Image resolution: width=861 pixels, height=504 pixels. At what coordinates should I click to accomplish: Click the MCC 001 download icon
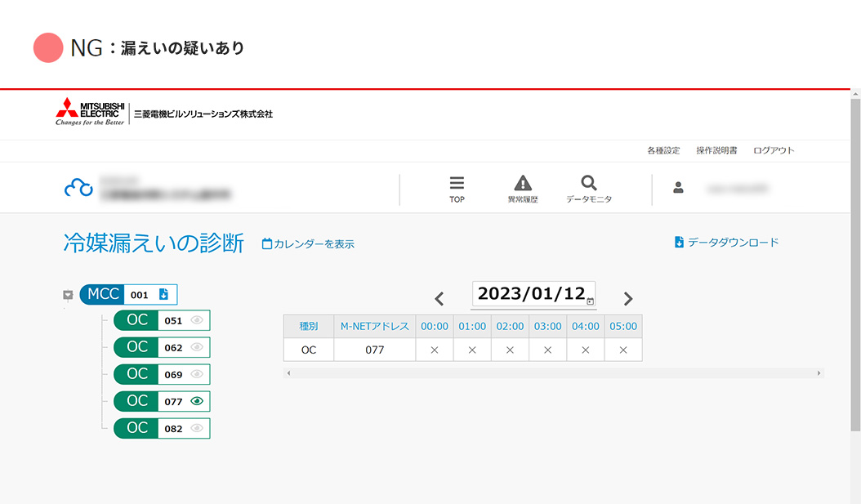[163, 294]
